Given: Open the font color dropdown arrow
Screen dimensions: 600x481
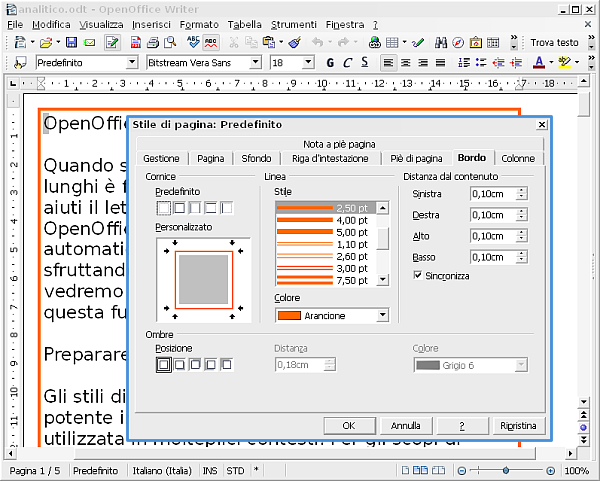Looking at the screenshot, I should coord(551,62).
